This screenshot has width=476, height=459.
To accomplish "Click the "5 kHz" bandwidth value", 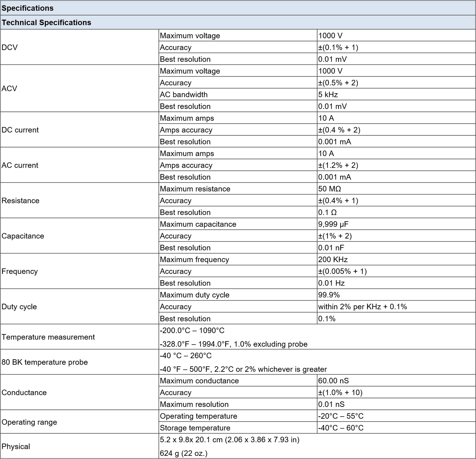I will click(x=328, y=94).
